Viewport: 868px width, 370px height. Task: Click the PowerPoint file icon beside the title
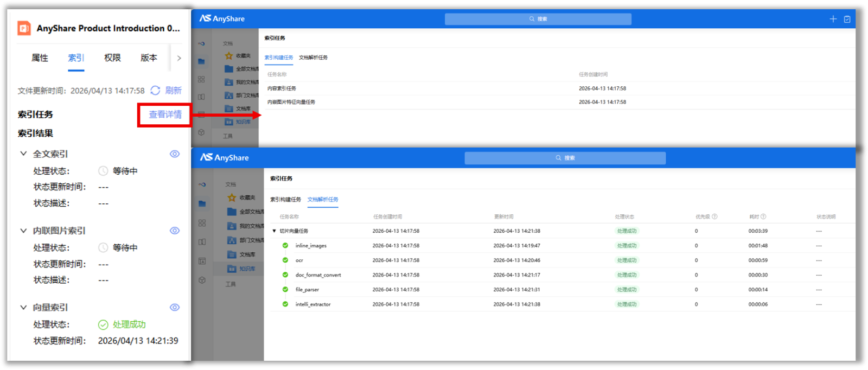tap(24, 28)
